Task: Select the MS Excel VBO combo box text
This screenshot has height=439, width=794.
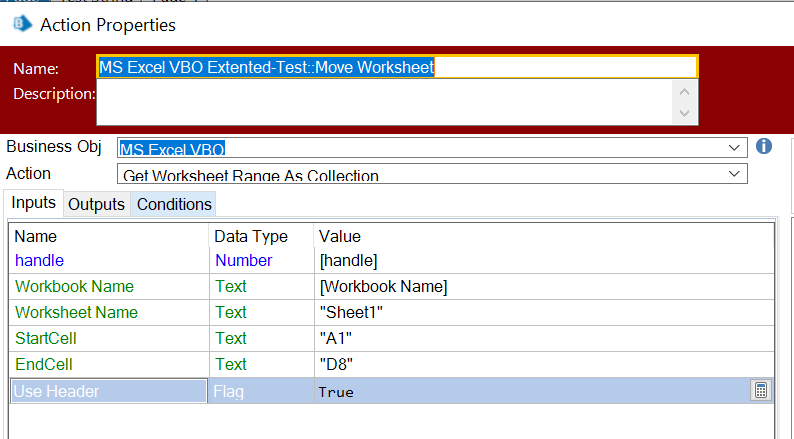Action: pyautogui.click(x=172, y=150)
